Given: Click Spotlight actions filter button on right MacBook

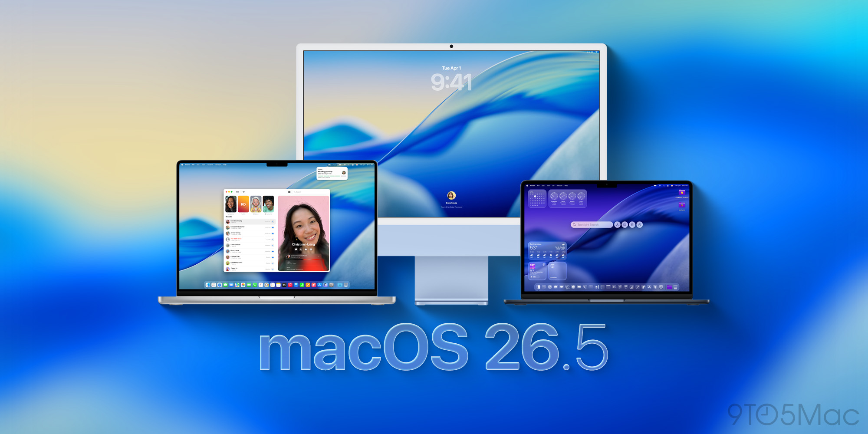Looking at the screenshot, I should click(x=632, y=225).
